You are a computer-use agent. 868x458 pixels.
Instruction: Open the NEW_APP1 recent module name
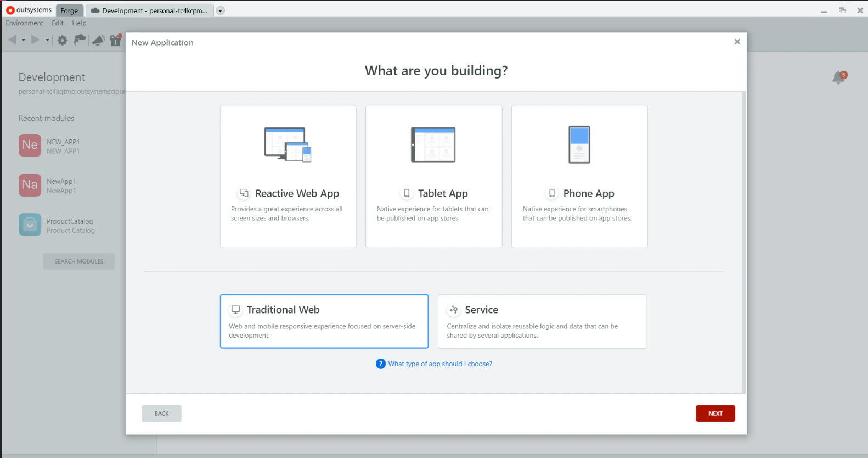pos(63,142)
